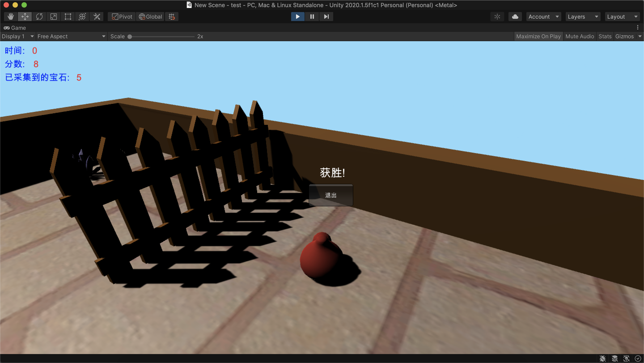Open the Layers dropdown

583,17
